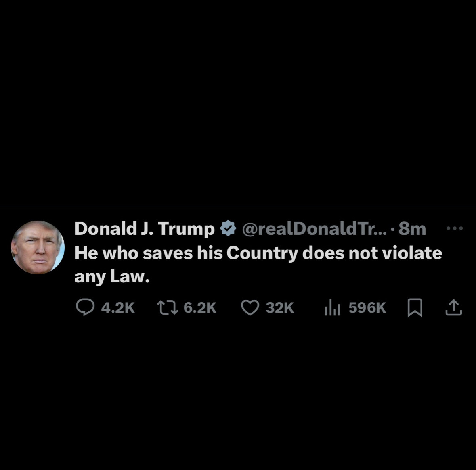The width and height of the screenshot is (476, 470).
Task: Click the 6.2K reposts count
Action: click(200, 308)
